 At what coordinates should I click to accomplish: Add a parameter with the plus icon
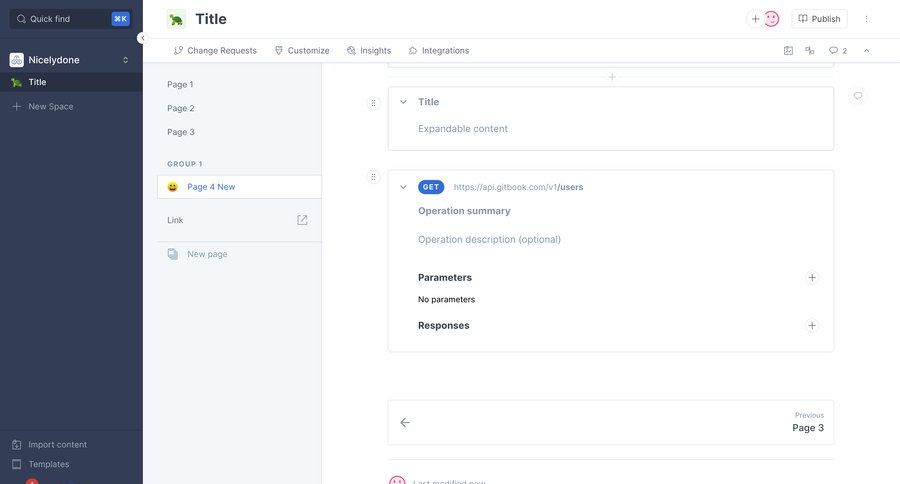(x=812, y=278)
